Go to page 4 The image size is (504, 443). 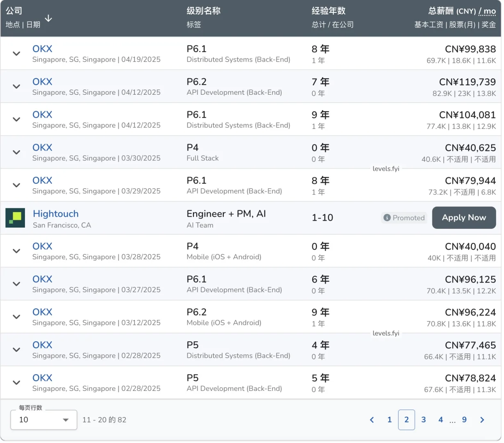pos(440,420)
